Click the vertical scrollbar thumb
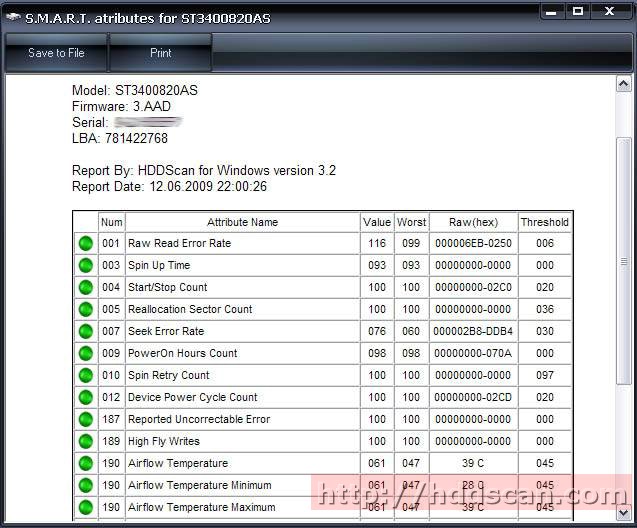The image size is (637, 528). 623,260
